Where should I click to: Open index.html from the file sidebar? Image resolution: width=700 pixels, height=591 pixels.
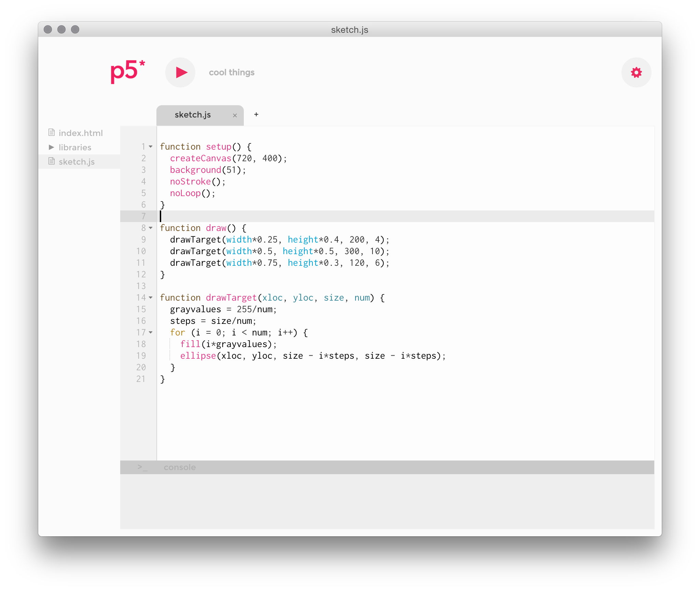[81, 133]
